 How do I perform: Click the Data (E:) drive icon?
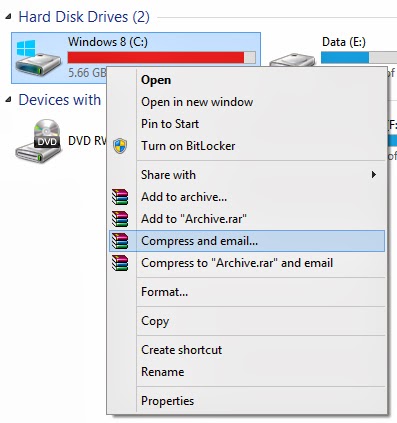292,61
